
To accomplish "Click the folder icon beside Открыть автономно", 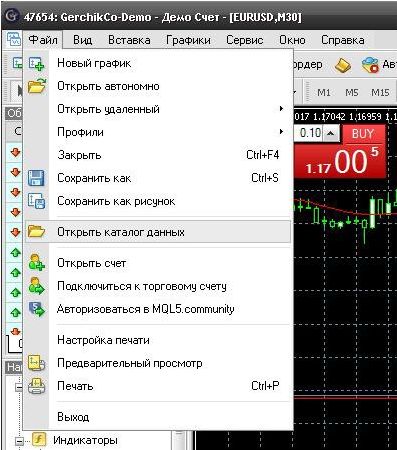I will point(36,86).
